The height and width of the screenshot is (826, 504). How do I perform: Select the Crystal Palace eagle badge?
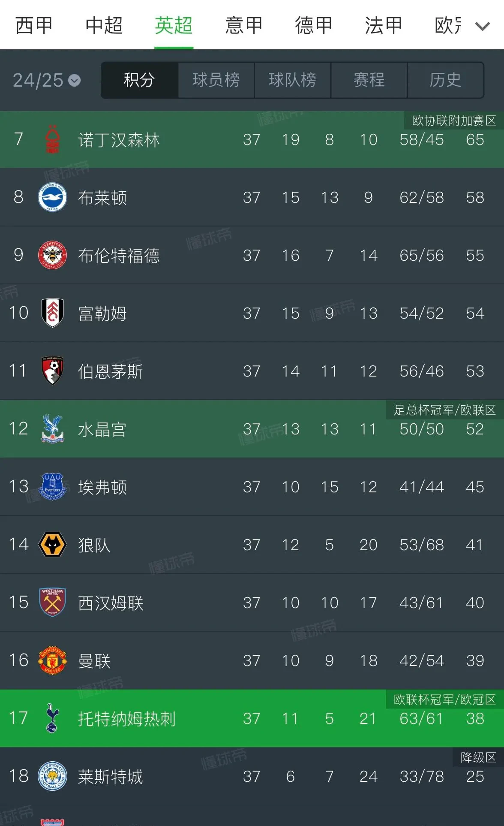pos(52,429)
